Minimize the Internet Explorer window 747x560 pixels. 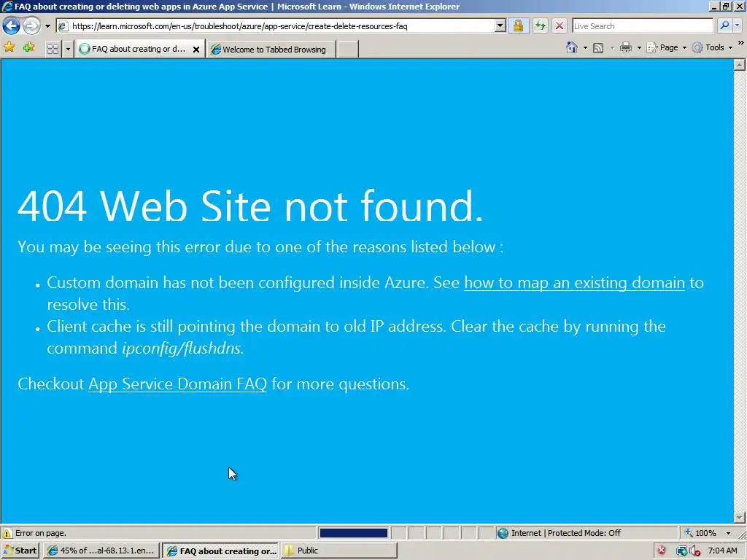(714, 6)
